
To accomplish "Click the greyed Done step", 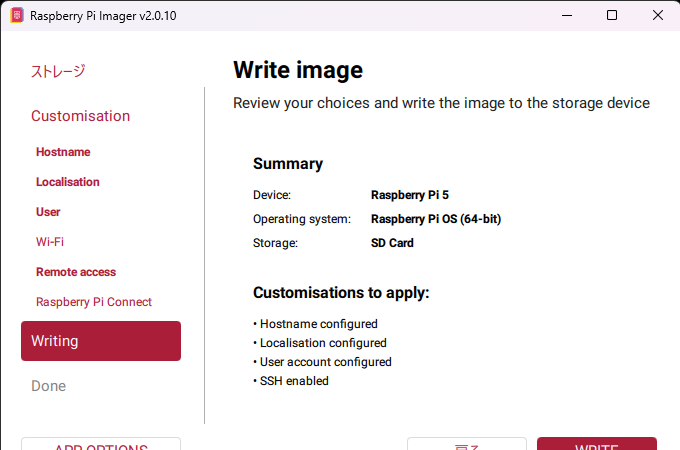I will 49,386.
